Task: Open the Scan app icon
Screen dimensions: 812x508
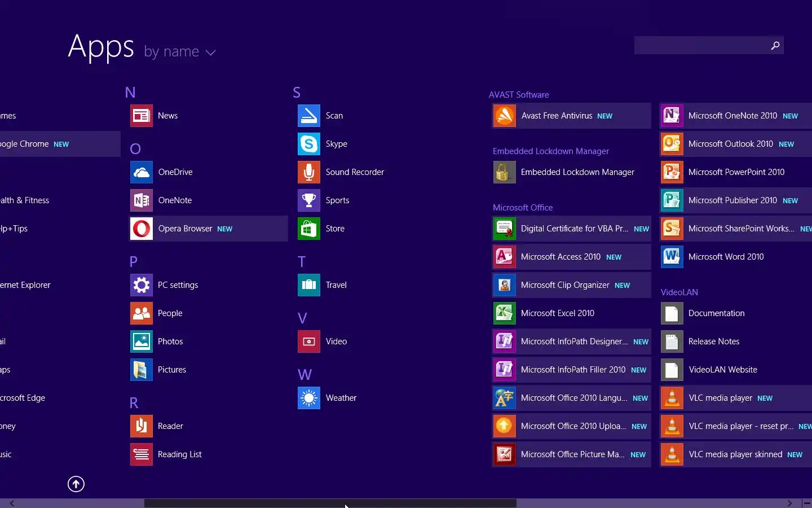Action: (309, 116)
